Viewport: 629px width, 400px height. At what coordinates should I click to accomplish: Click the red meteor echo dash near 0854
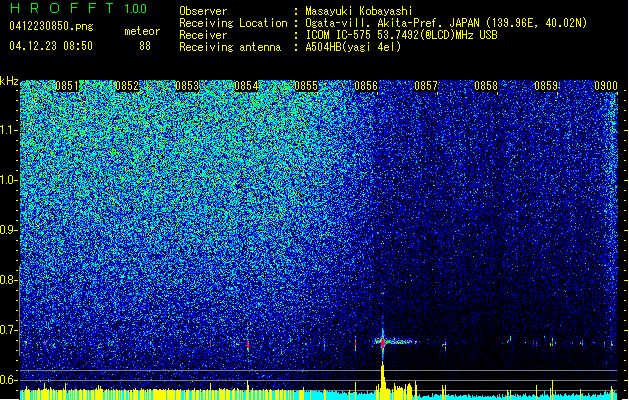point(248,345)
